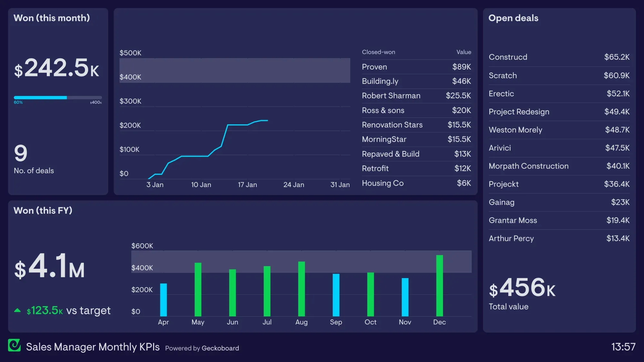Select the Project Redesign open deal
644x362 pixels.
point(559,112)
